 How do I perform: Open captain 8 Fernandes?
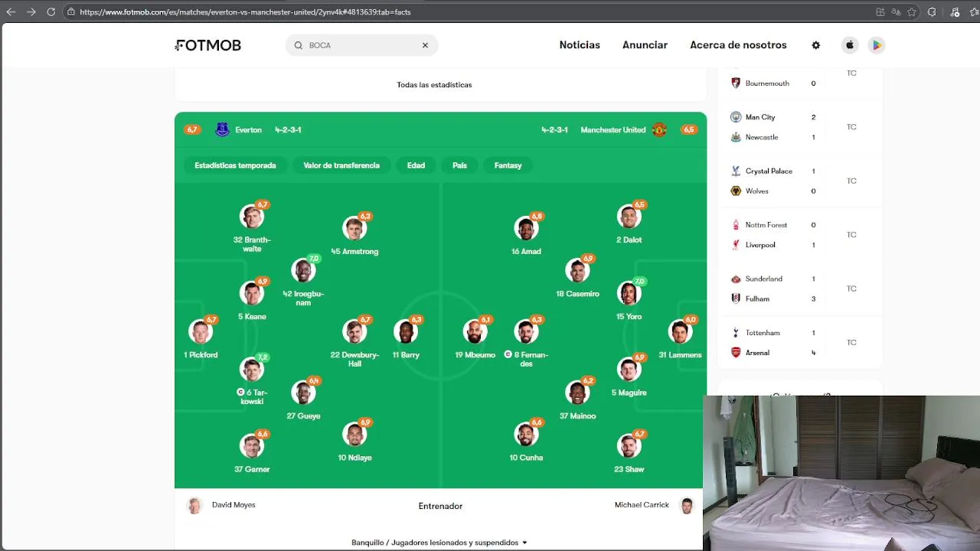pyautogui.click(x=526, y=342)
